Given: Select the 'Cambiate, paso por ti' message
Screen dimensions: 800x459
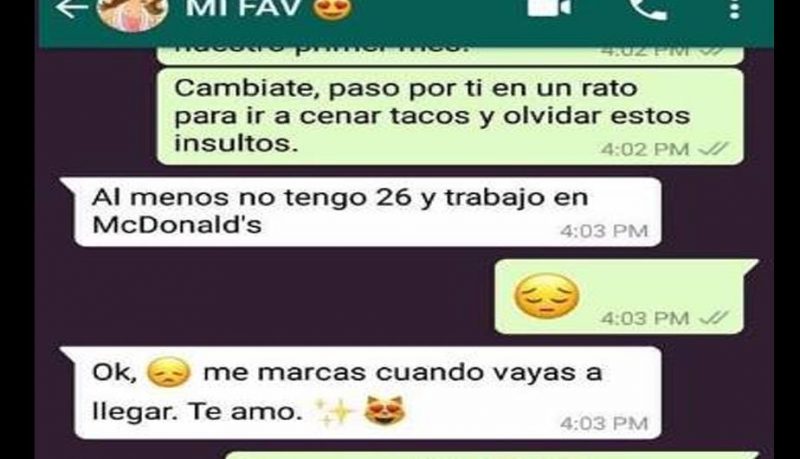Looking at the screenshot, I should 450,116.
